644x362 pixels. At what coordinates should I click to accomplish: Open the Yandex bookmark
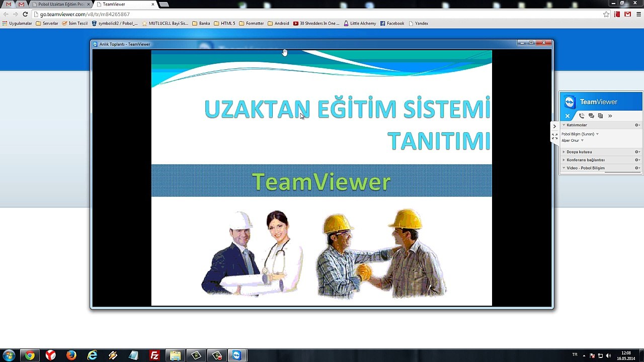click(419, 23)
